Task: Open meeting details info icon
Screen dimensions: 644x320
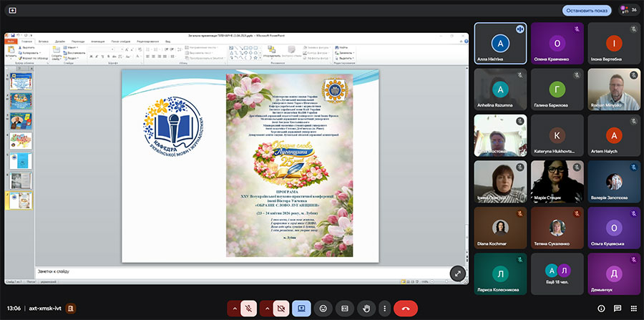Action: pyautogui.click(x=600, y=308)
